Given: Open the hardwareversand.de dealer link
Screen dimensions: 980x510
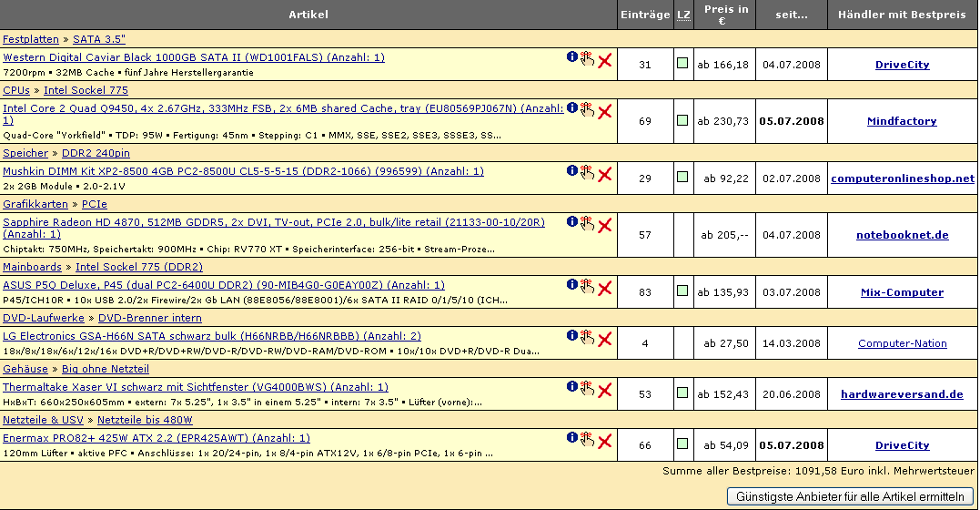Looking at the screenshot, I should click(x=902, y=394).
